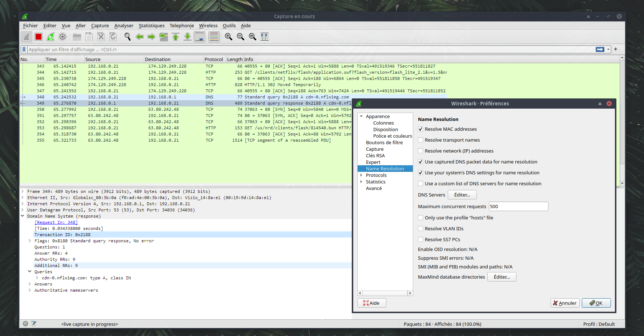644x336 pixels.
Task: Open the Statistiques menu
Action: [x=152, y=26]
